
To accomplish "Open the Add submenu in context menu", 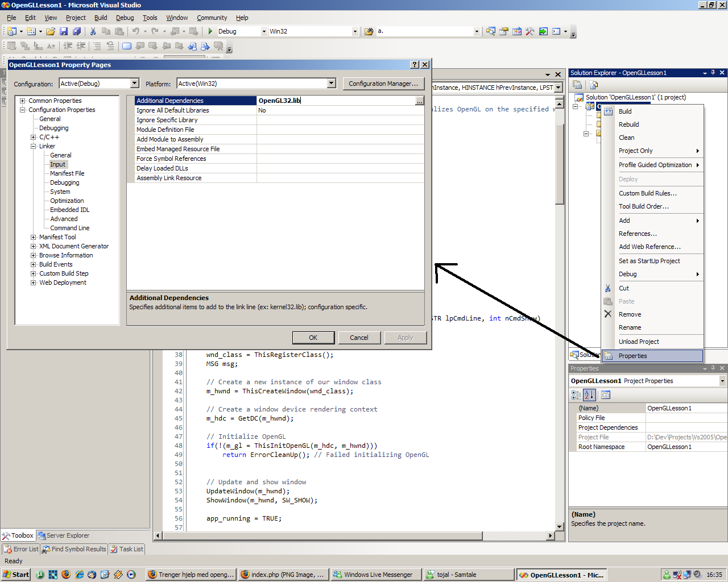I will pyautogui.click(x=652, y=221).
